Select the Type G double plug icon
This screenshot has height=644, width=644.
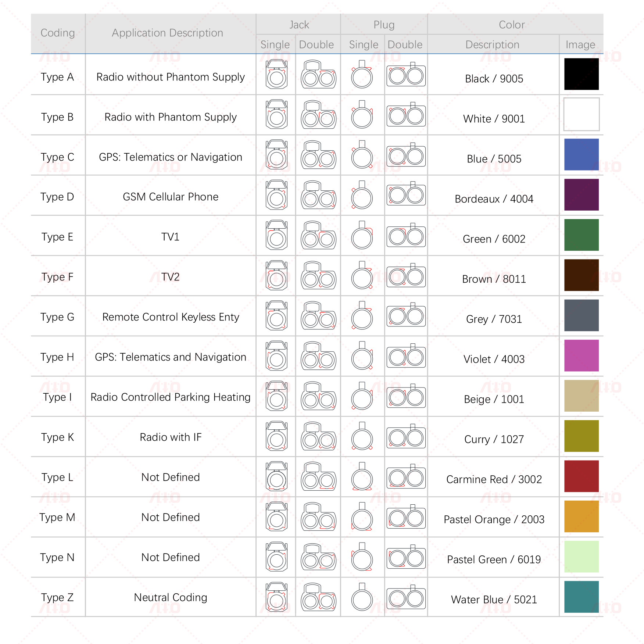click(406, 315)
